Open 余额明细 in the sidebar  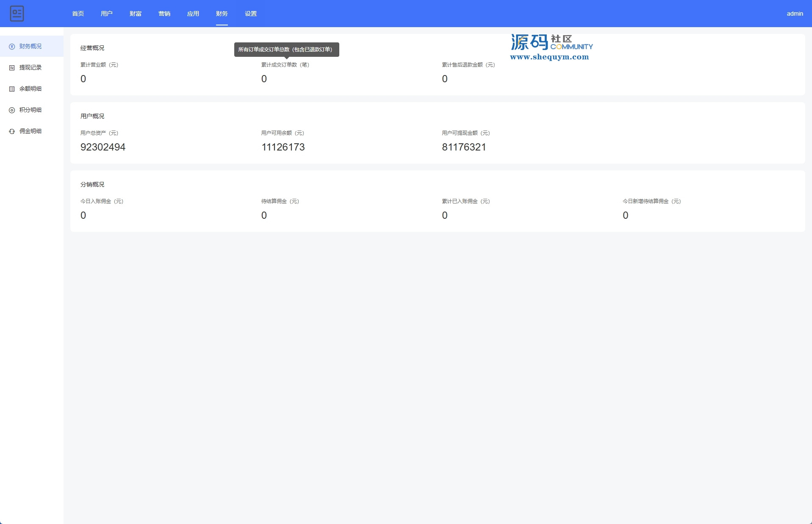[30, 89]
